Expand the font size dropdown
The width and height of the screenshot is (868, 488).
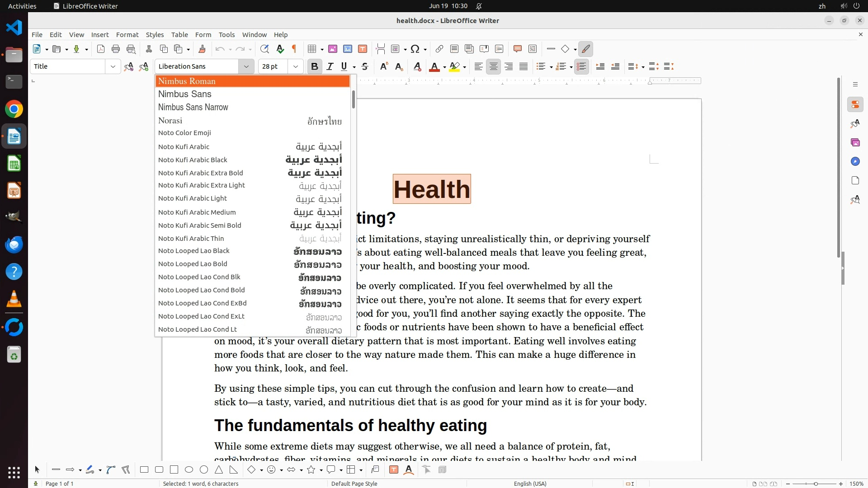click(x=296, y=67)
